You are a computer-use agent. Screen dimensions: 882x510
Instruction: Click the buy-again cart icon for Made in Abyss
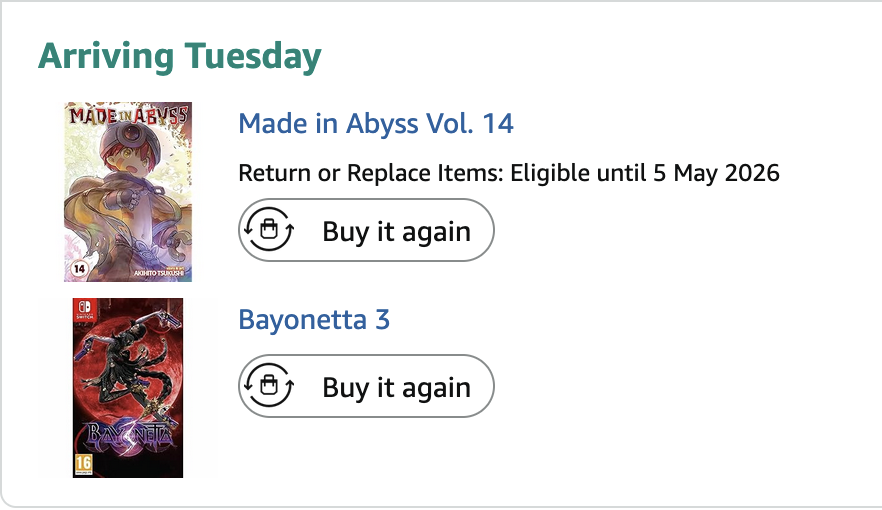[267, 231]
